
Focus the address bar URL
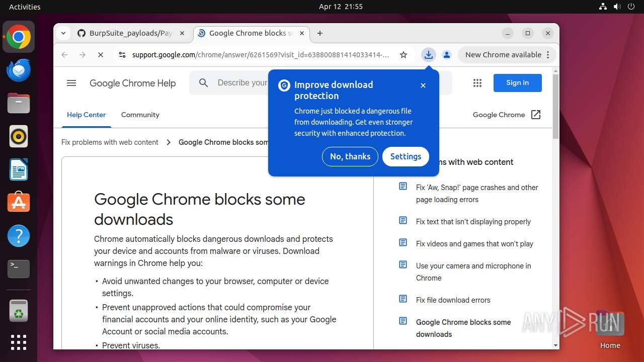coord(261,55)
